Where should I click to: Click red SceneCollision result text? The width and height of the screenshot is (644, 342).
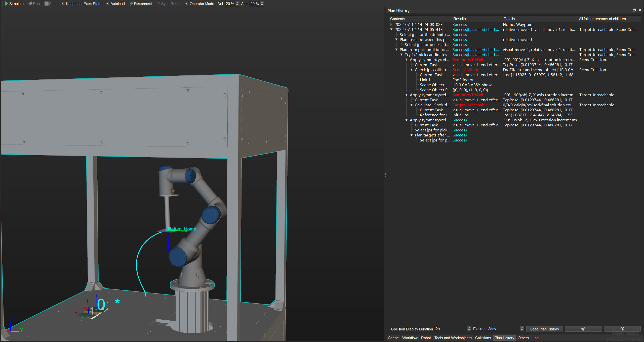pos(466,70)
